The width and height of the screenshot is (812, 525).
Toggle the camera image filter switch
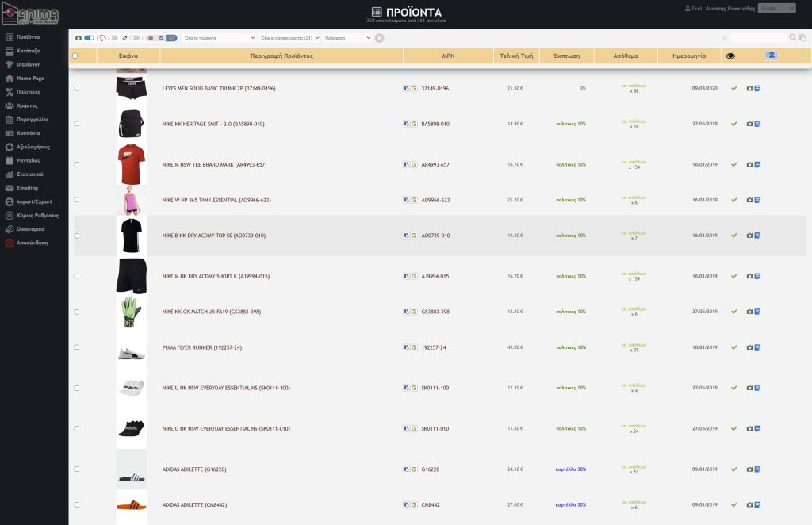88,38
